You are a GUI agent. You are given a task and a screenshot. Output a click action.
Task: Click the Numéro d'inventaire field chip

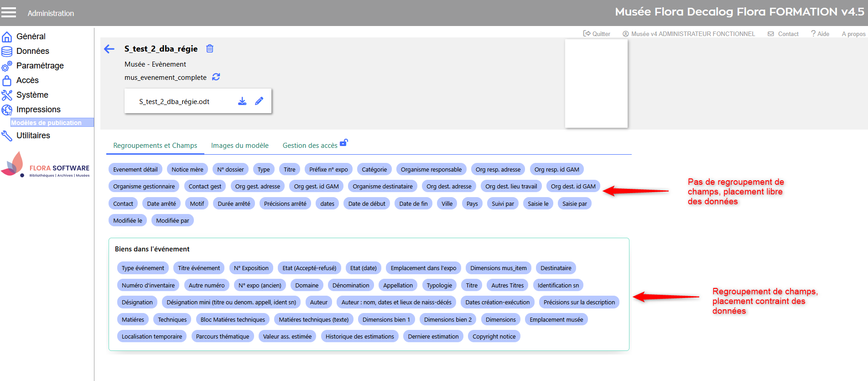point(148,285)
